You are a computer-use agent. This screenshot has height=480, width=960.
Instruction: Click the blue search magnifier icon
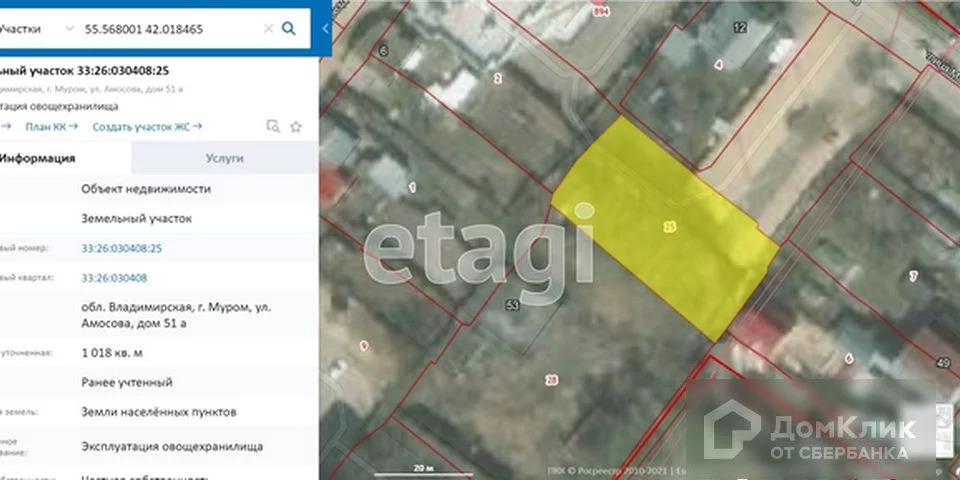coord(288,28)
